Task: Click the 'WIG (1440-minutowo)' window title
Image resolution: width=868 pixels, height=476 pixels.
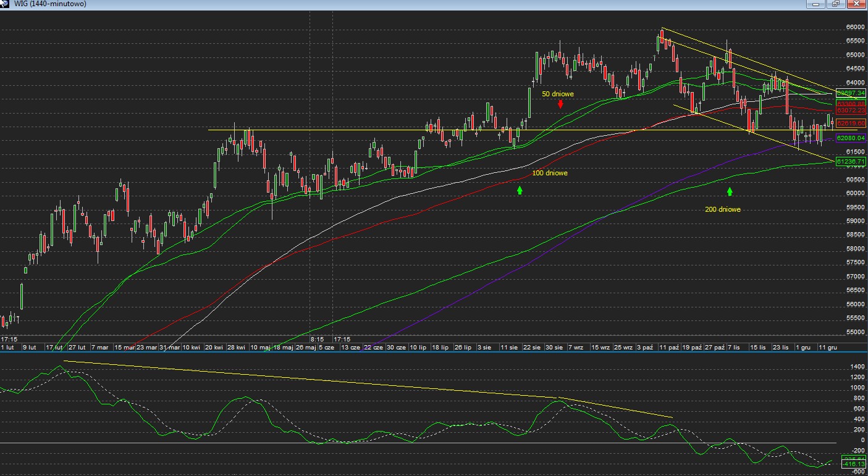Action: [x=51, y=4]
